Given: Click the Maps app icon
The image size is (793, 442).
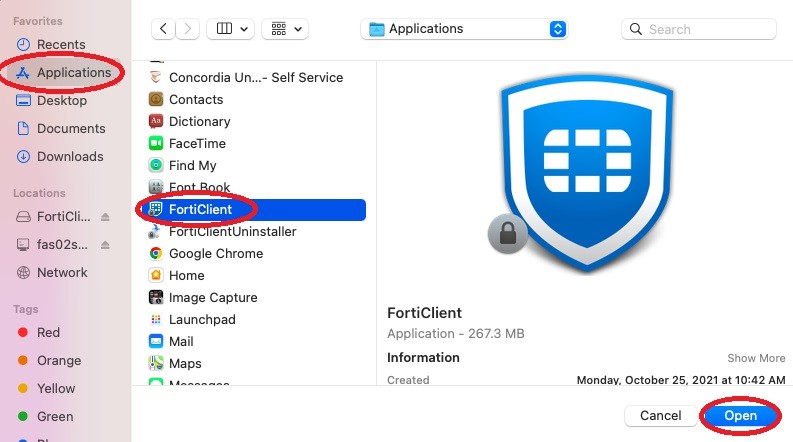Looking at the screenshot, I should pos(156,363).
